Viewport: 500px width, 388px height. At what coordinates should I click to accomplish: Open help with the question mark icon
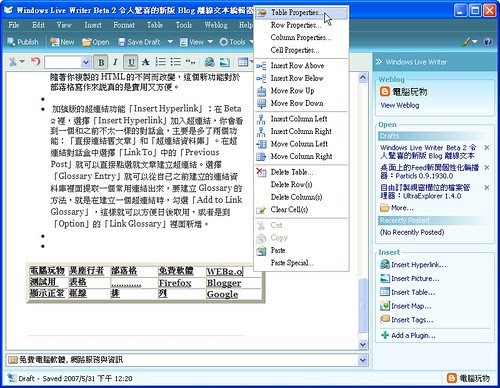coord(488,42)
